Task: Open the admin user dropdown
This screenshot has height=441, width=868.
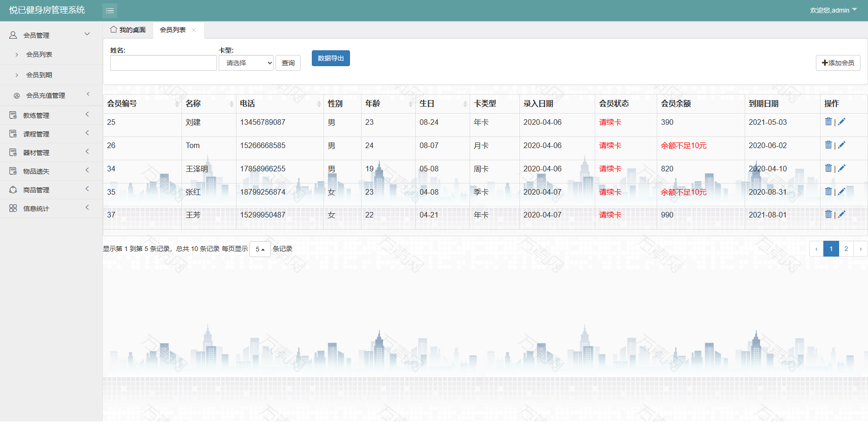Action: coord(833,10)
